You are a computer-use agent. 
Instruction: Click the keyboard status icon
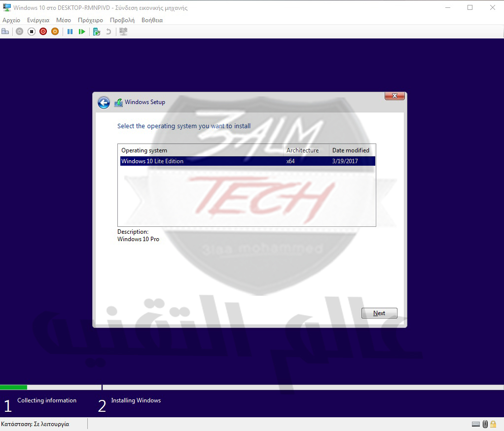click(x=476, y=424)
